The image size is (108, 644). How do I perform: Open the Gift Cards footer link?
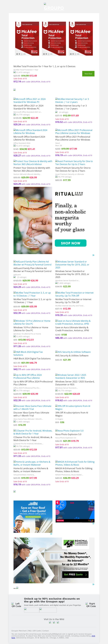(x=37, y=631)
